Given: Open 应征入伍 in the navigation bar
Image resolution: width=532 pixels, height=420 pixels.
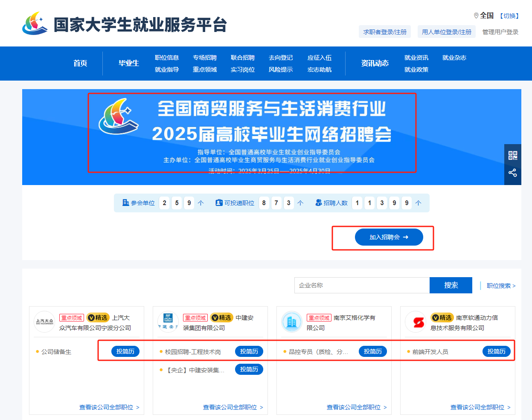Looking at the screenshot, I should (x=320, y=58).
